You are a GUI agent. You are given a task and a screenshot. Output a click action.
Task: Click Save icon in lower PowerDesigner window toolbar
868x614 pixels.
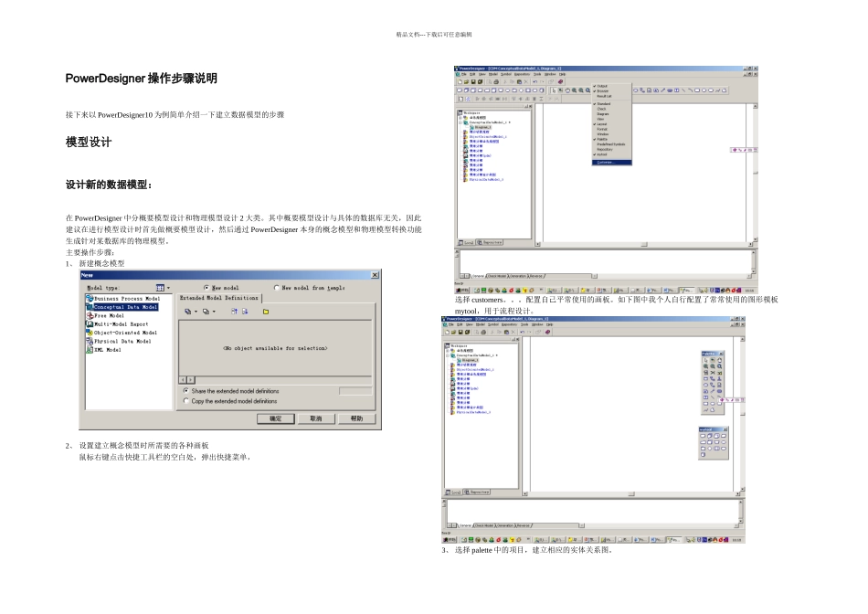460,333
